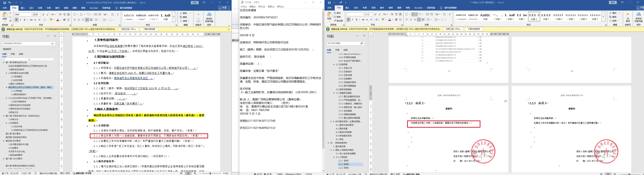Click 获取正版 Office in left Word banner
The image size is (644, 175).
tap(129, 29)
